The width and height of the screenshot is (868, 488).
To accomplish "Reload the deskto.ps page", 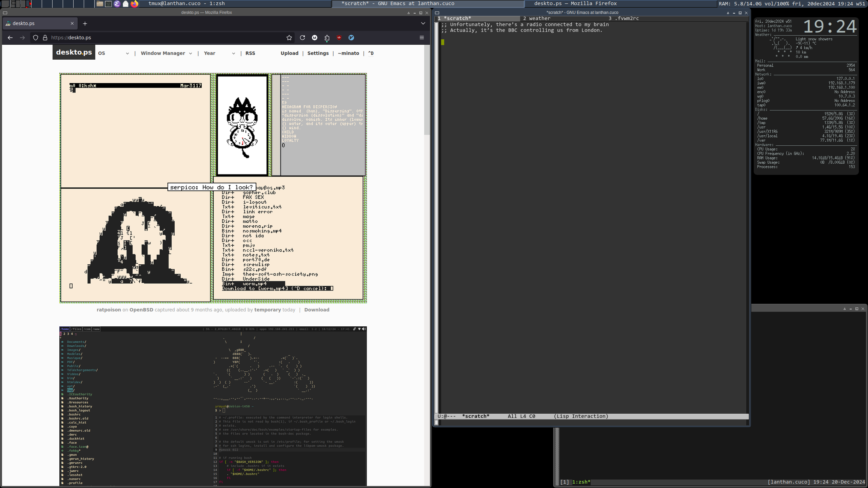I will click(x=302, y=38).
